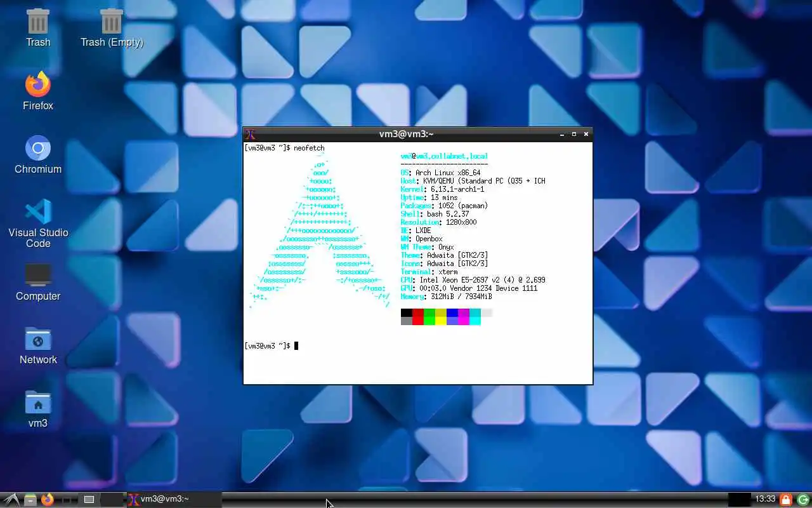This screenshot has width=812, height=508.
Task: Launch Chromium from the desktop
Action: tap(38, 154)
